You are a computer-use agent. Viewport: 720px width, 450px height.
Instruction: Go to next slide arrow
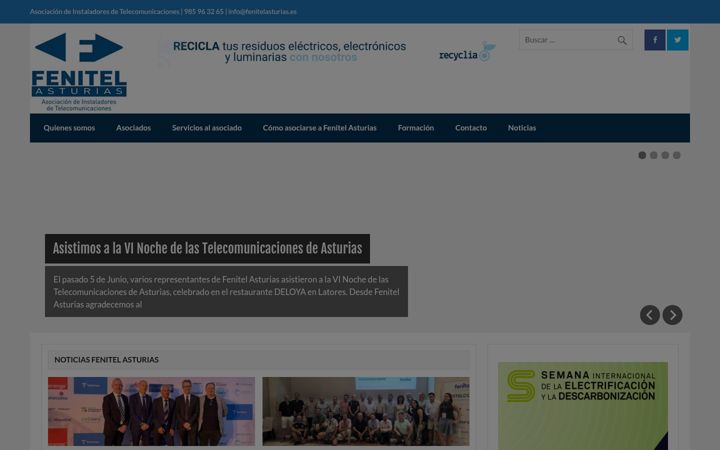(673, 315)
